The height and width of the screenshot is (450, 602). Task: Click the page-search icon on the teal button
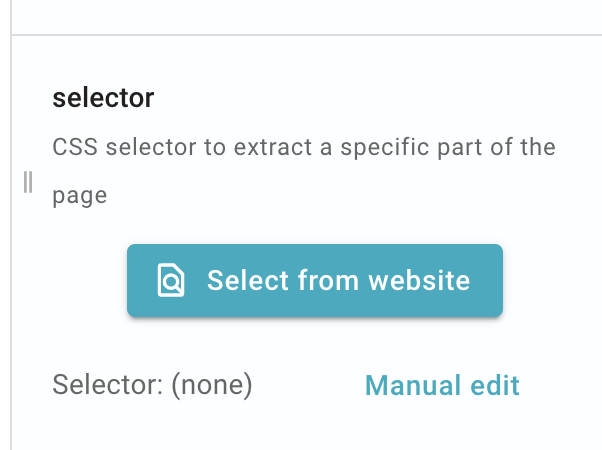171,280
